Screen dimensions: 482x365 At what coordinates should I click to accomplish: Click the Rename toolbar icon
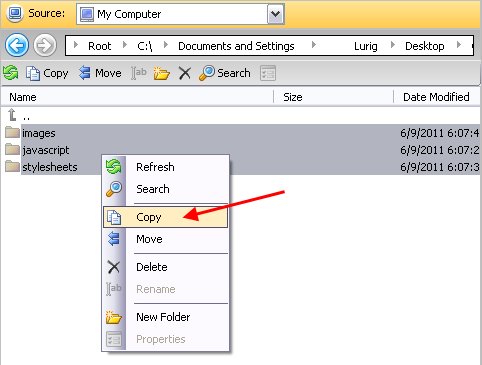(x=139, y=73)
